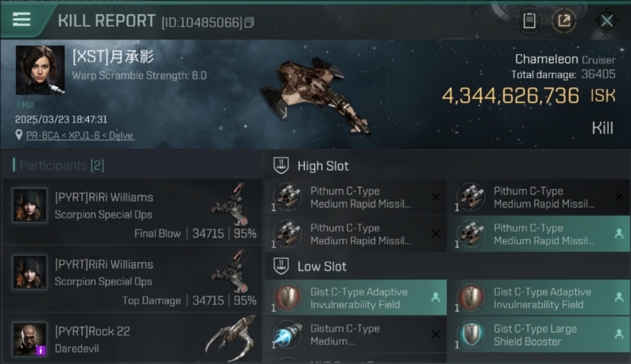Viewport: 631px width, 364px height.
Task: Click the Participants [2] header
Action: click(x=61, y=165)
